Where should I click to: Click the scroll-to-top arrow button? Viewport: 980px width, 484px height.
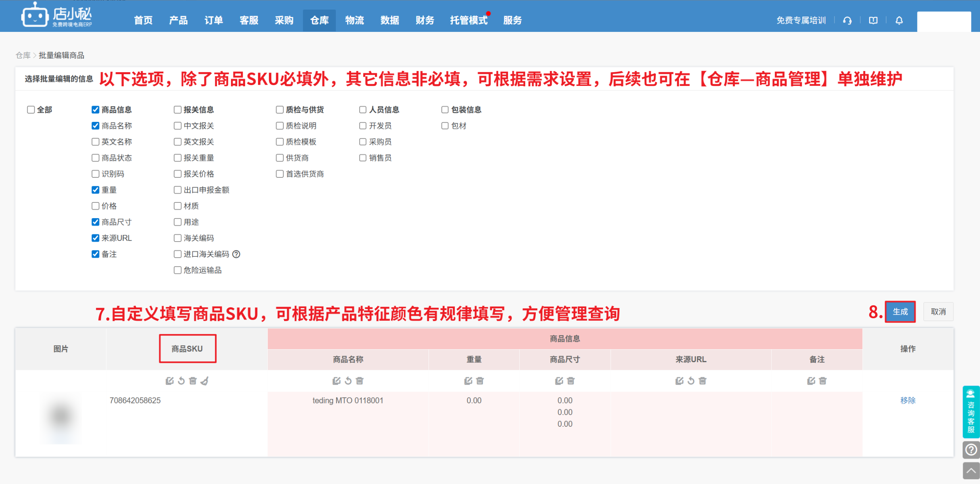[x=971, y=471]
